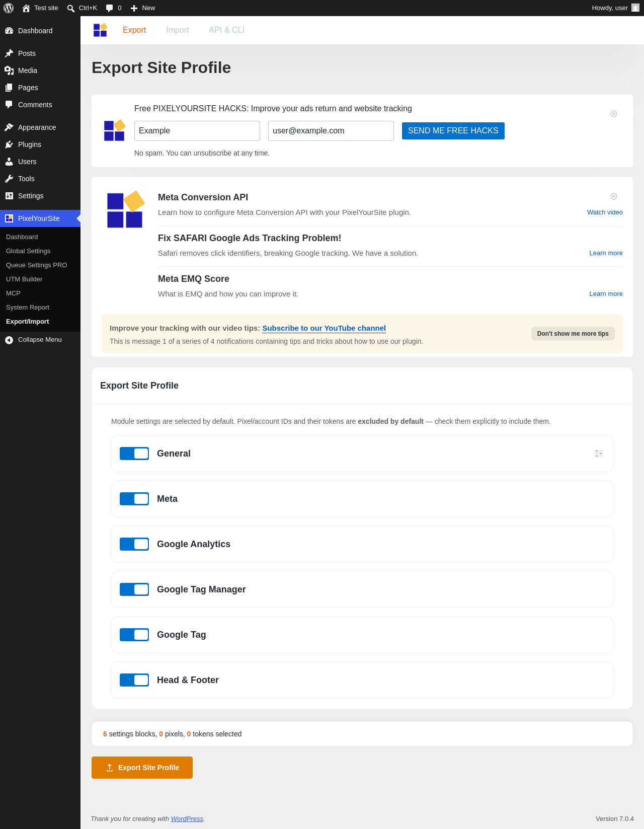This screenshot has width=644, height=829.
Task: Open the Global Settings submenu item
Action: 40,251
